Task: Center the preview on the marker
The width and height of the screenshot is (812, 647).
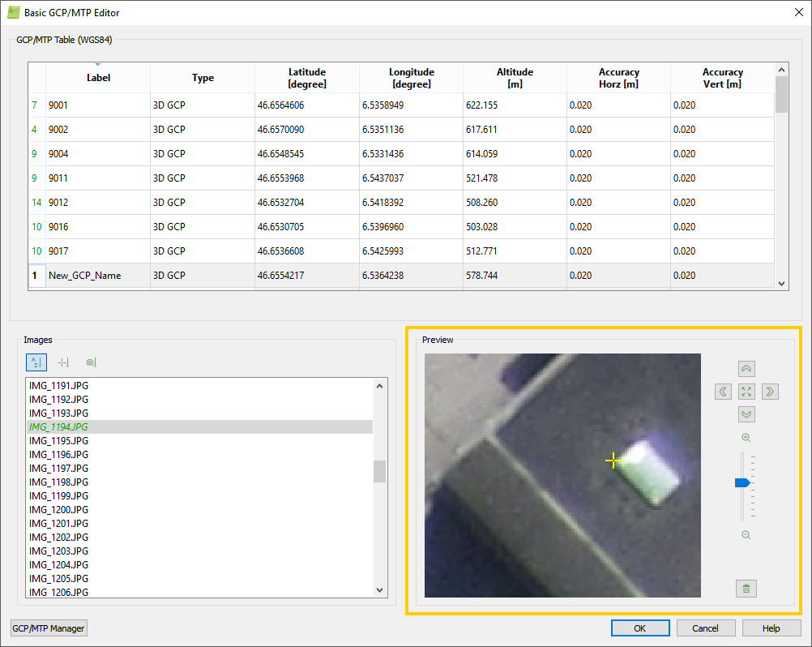Action: [746, 392]
